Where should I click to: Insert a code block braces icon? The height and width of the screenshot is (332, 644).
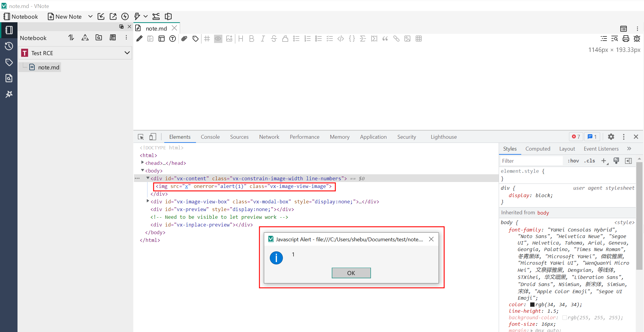tap(352, 39)
